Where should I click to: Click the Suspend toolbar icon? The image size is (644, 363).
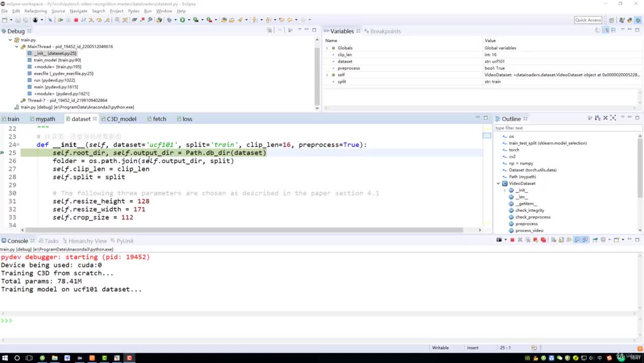[68, 20]
